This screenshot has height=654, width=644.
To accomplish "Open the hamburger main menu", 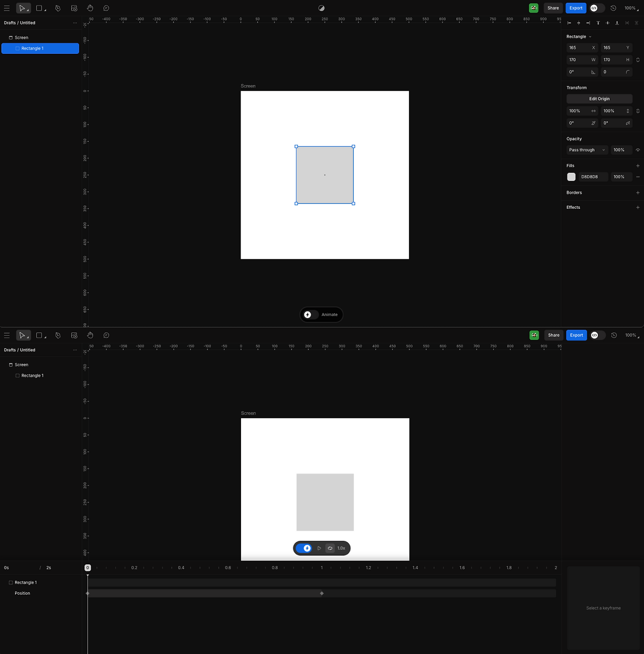I will [x=7, y=8].
